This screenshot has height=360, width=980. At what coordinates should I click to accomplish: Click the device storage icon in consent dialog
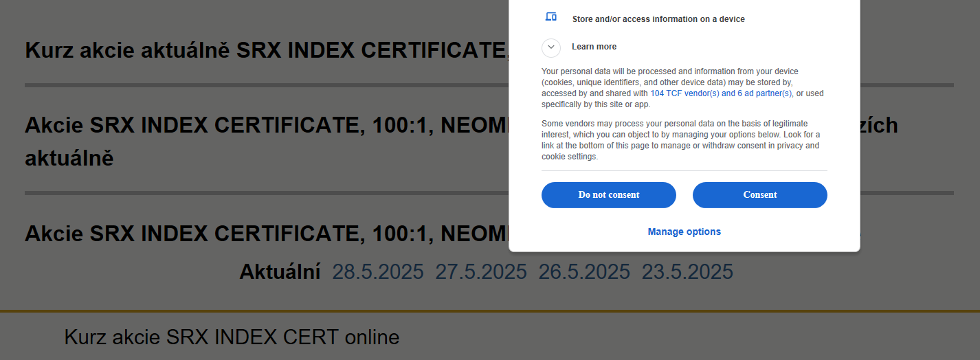550,17
